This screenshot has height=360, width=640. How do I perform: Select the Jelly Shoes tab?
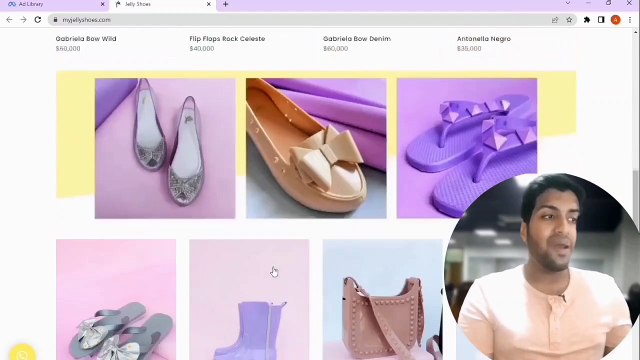(x=163, y=4)
